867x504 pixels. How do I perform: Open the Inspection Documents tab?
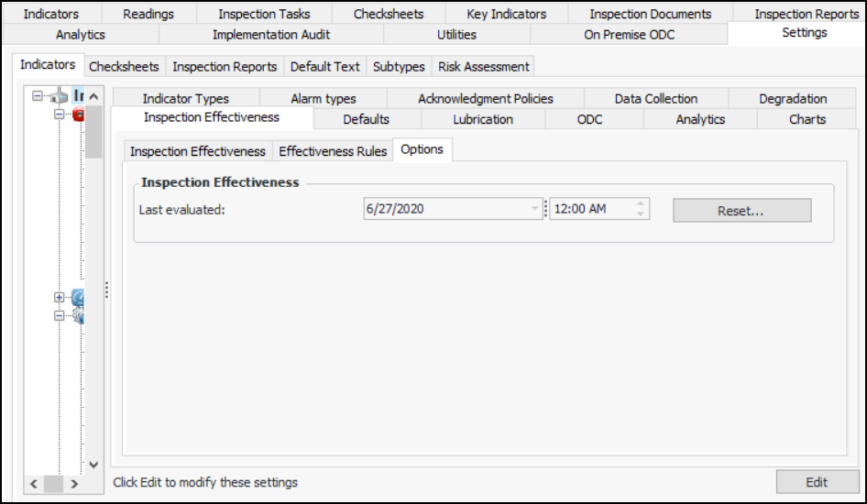coord(651,14)
